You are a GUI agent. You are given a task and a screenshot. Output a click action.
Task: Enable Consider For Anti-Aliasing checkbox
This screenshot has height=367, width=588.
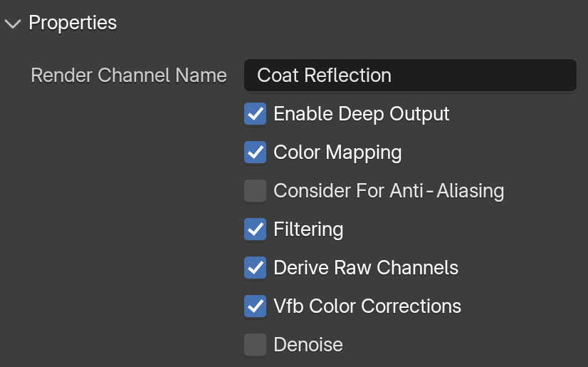[255, 191]
